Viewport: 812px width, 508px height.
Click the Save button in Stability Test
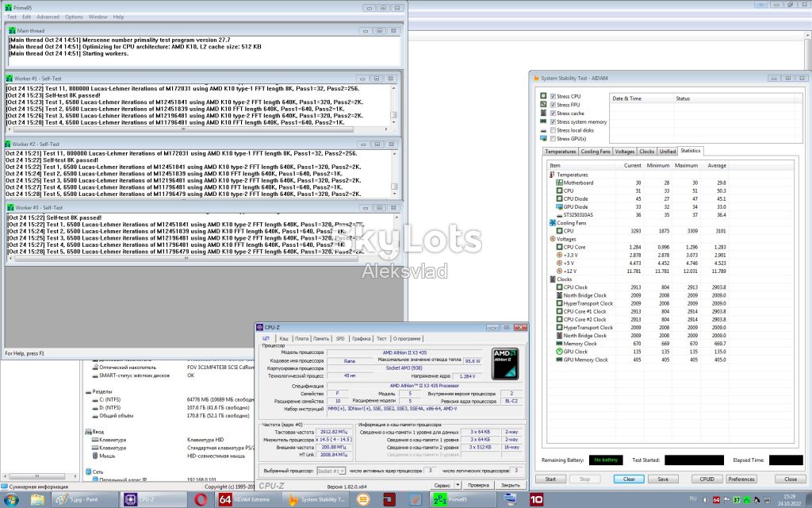(664, 479)
